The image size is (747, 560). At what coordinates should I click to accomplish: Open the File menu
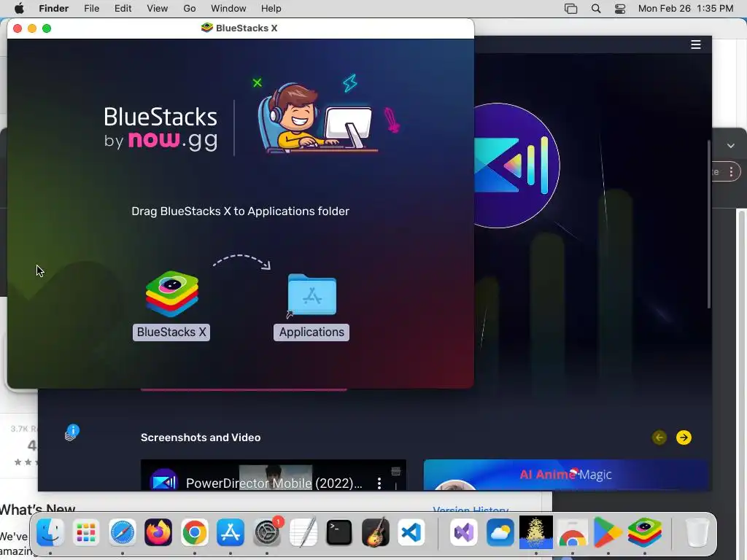[x=91, y=9]
